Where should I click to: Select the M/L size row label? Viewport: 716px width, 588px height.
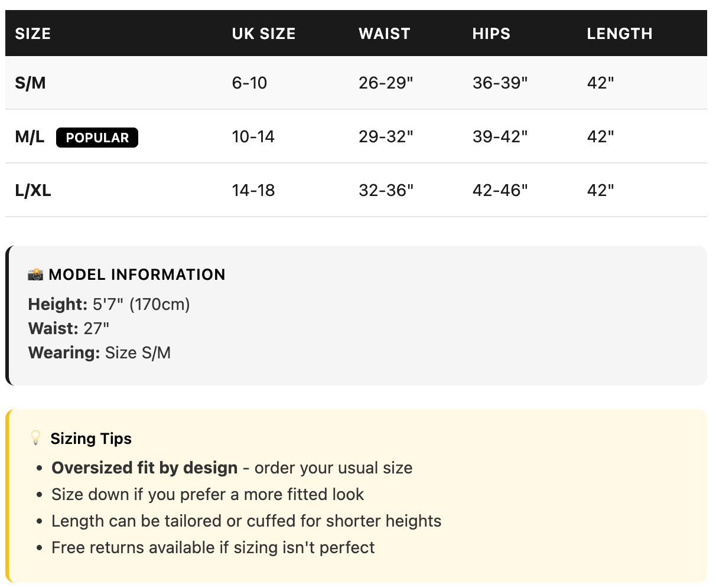[x=30, y=137]
